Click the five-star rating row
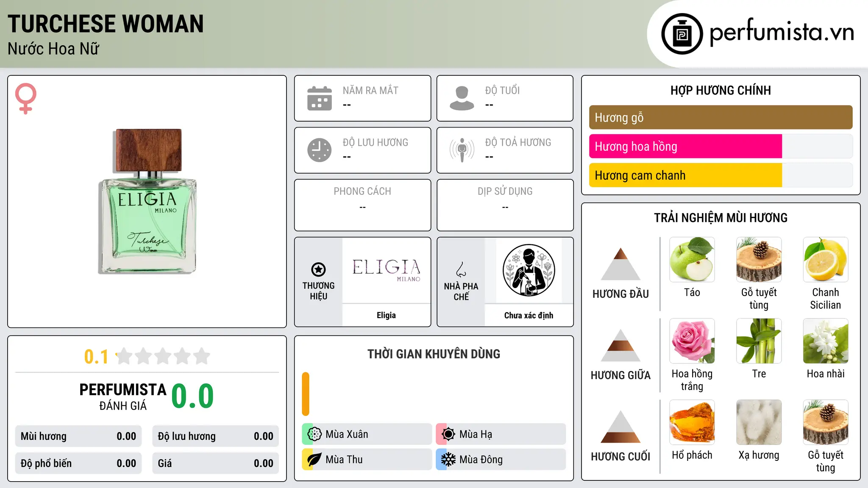Screen dimensions: 868x488 163,356
